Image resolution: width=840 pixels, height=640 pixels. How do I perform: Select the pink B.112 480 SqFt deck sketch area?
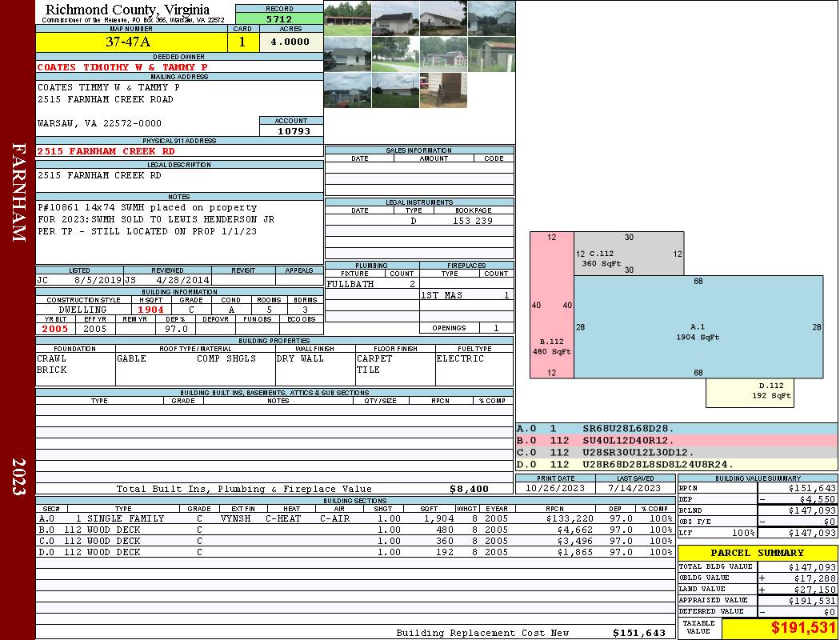552,306
